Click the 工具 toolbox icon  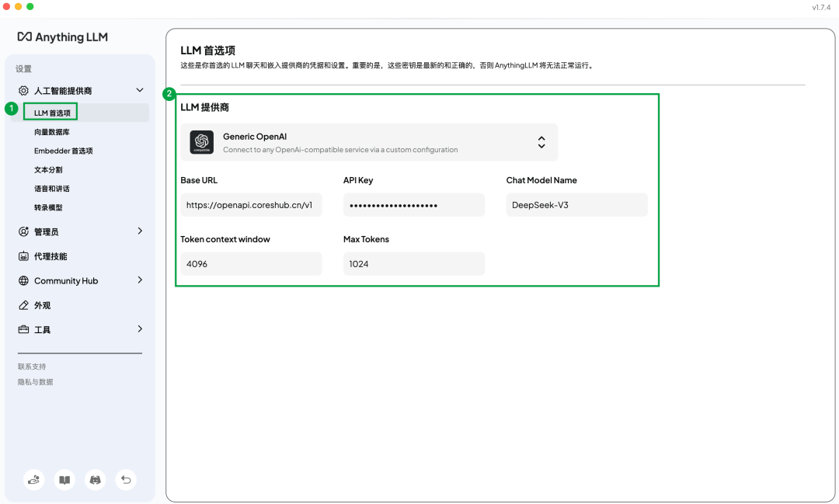pos(23,329)
